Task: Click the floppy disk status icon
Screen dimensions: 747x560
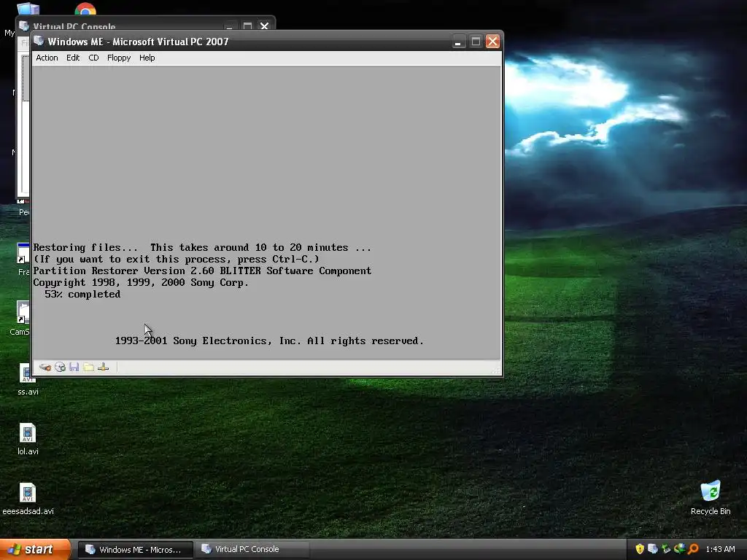Action: [x=74, y=367]
